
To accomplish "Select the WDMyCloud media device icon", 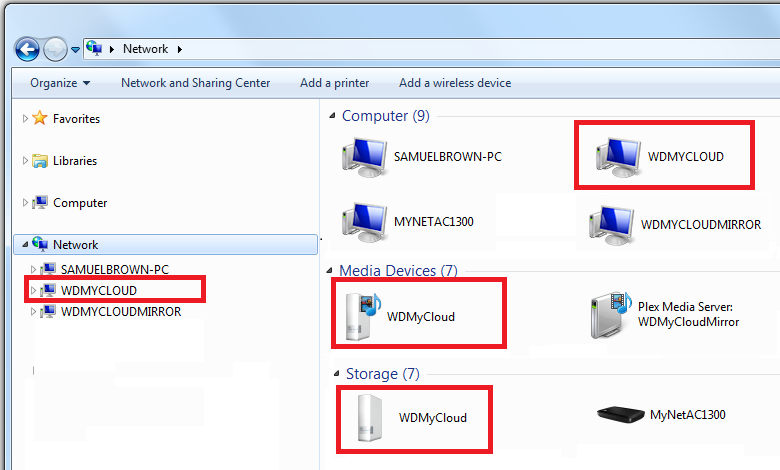I will (362, 316).
